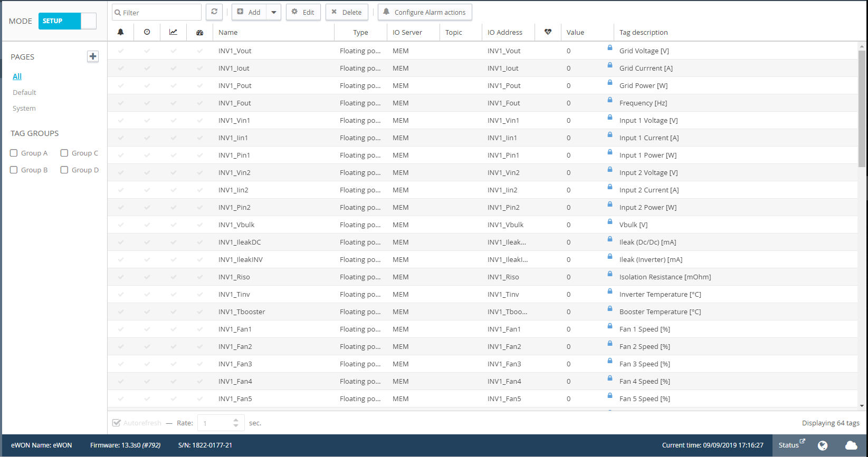Select the System page
The height and width of the screenshot is (457, 868).
click(x=24, y=108)
